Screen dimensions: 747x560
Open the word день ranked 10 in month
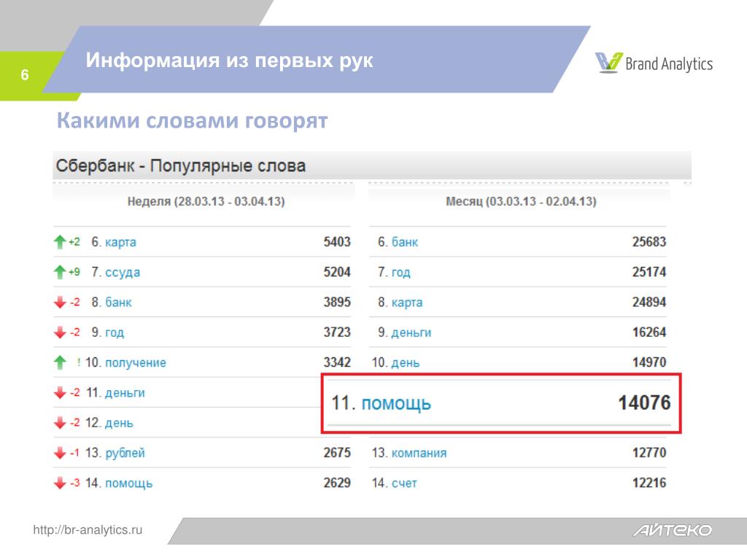click(406, 363)
